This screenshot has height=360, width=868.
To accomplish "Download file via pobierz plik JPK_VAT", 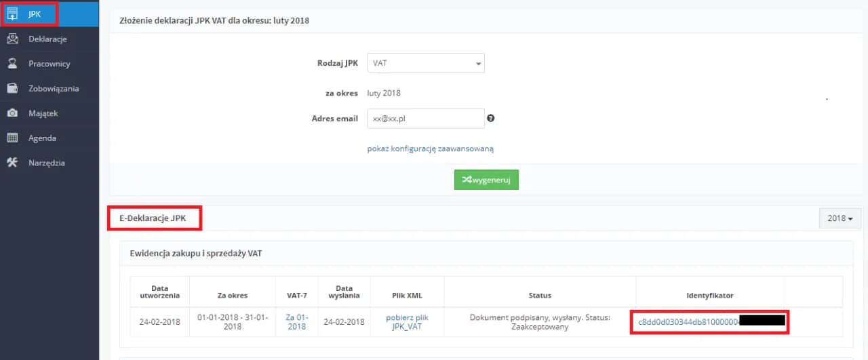I will [407, 322].
